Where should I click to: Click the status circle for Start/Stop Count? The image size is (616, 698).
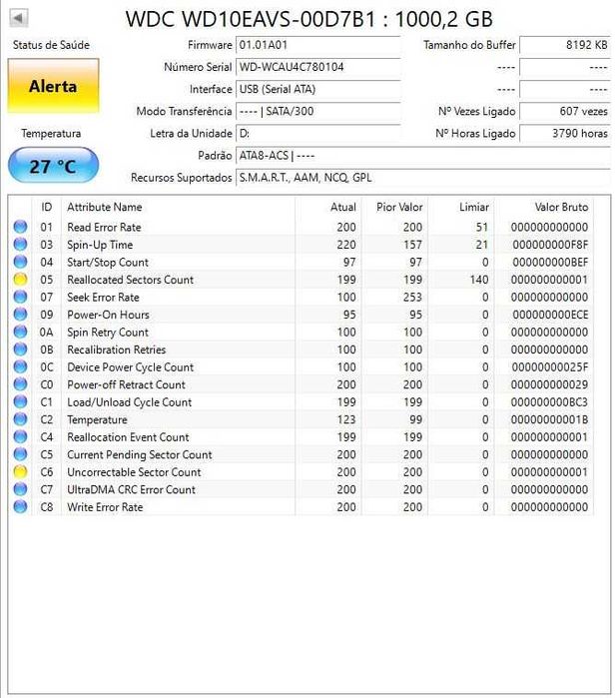pyautogui.click(x=20, y=262)
